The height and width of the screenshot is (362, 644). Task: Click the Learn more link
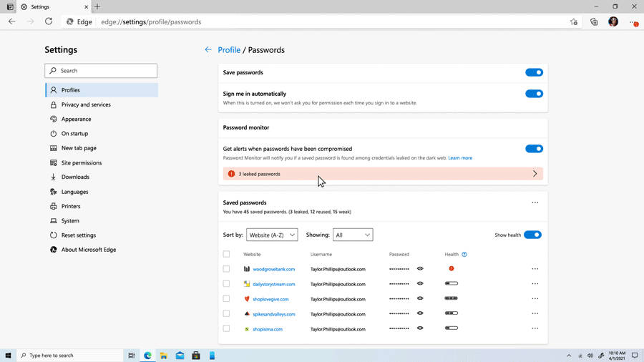point(460,157)
